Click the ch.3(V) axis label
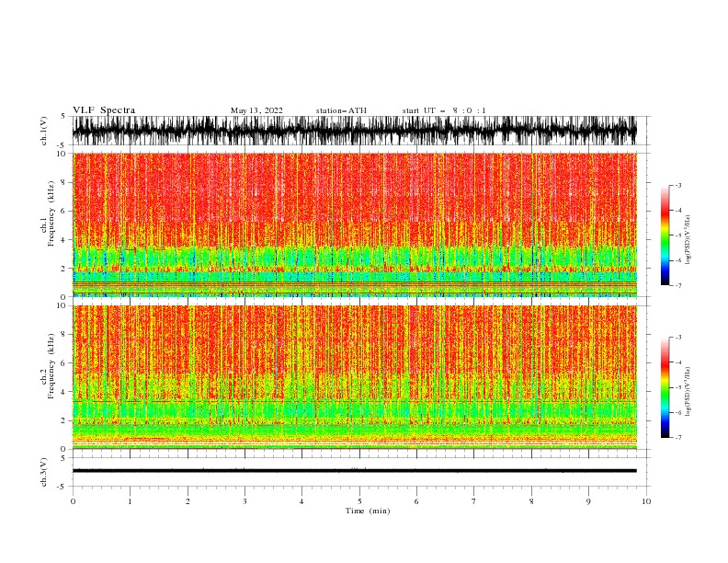 coord(44,472)
